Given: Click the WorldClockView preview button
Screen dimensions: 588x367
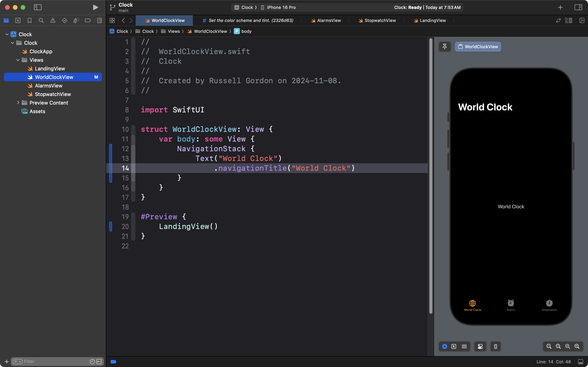Looking at the screenshot, I should (x=478, y=47).
